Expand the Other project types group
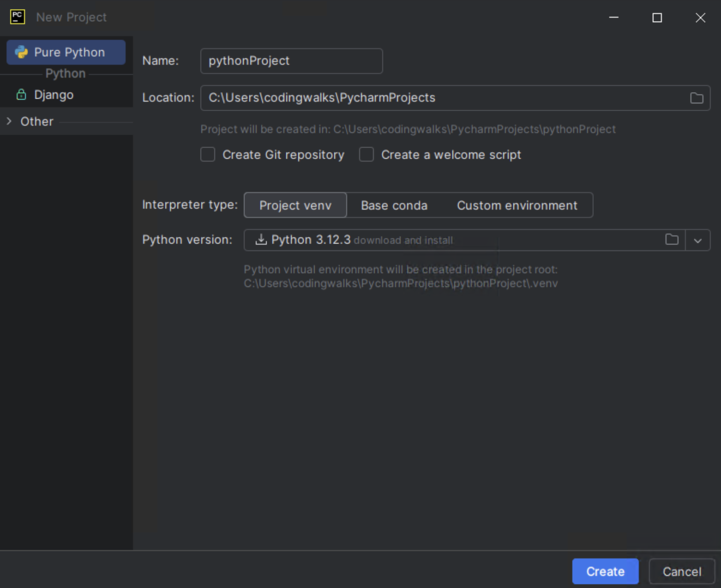Viewport: 721px width, 588px height. [x=9, y=121]
